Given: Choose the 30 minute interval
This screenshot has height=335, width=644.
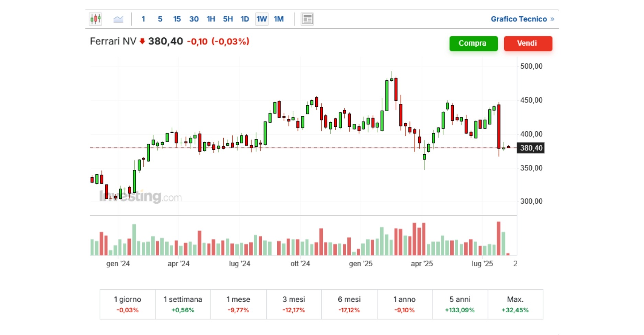Looking at the screenshot, I should coord(194,19).
